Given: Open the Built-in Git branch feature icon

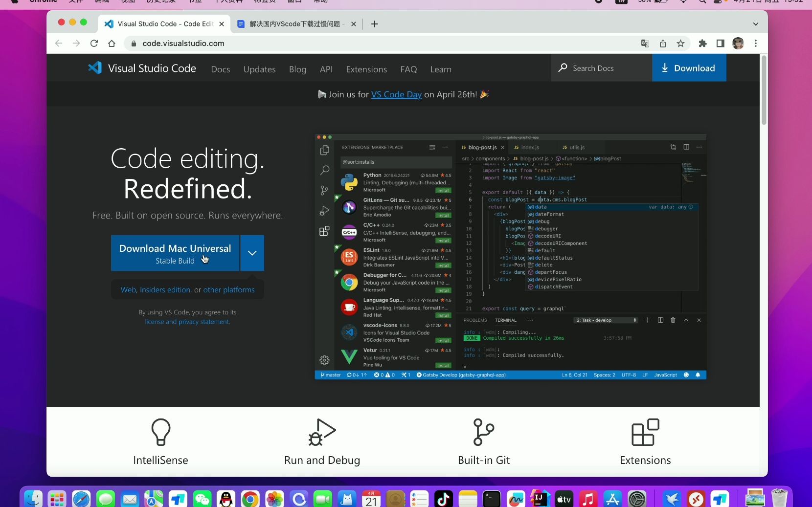Looking at the screenshot, I should [x=484, y=432].
